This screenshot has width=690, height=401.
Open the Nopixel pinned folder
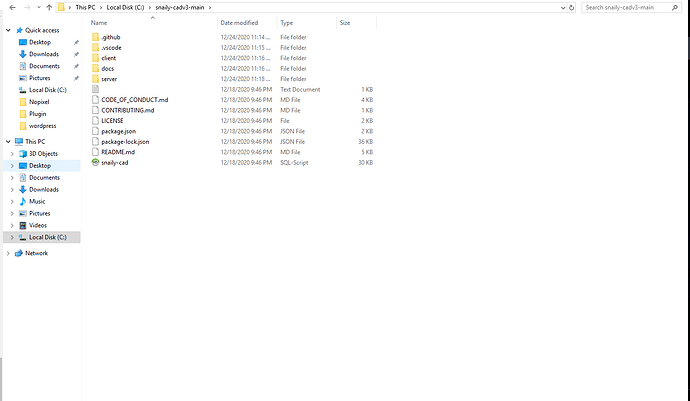tap(39, 102)
